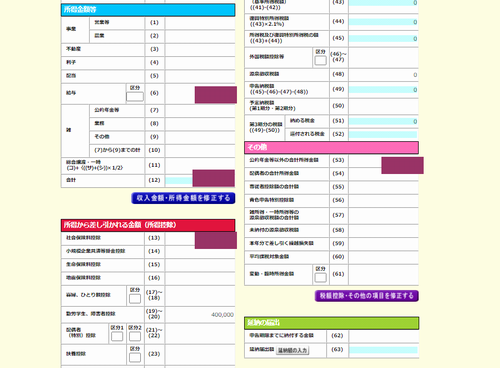Click the 申告期限までに納付する金額 label in row (62)

pyautogui.click(x=282, y=335)
